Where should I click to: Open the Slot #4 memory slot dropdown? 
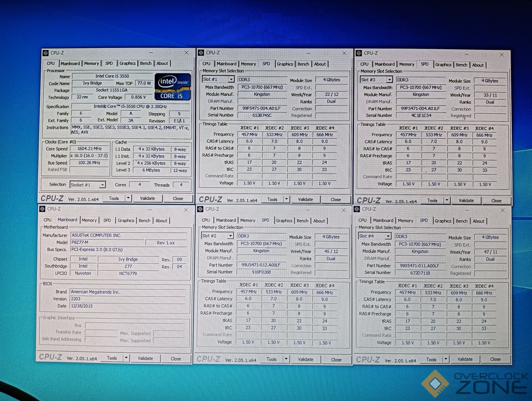(x=388, y=236)
